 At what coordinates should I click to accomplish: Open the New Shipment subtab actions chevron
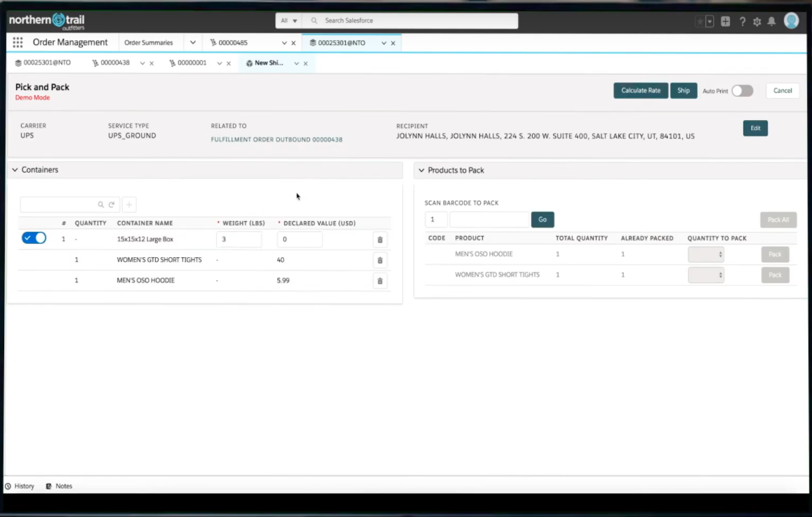[296, 63]
